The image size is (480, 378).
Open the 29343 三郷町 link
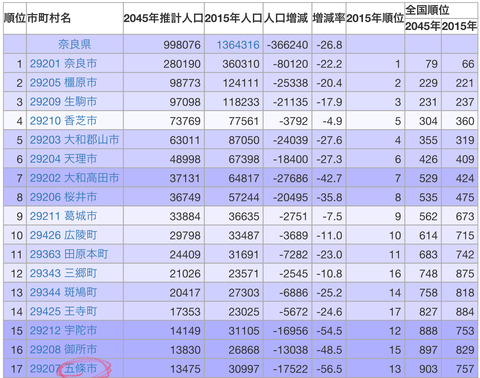[x=63, y=273]
